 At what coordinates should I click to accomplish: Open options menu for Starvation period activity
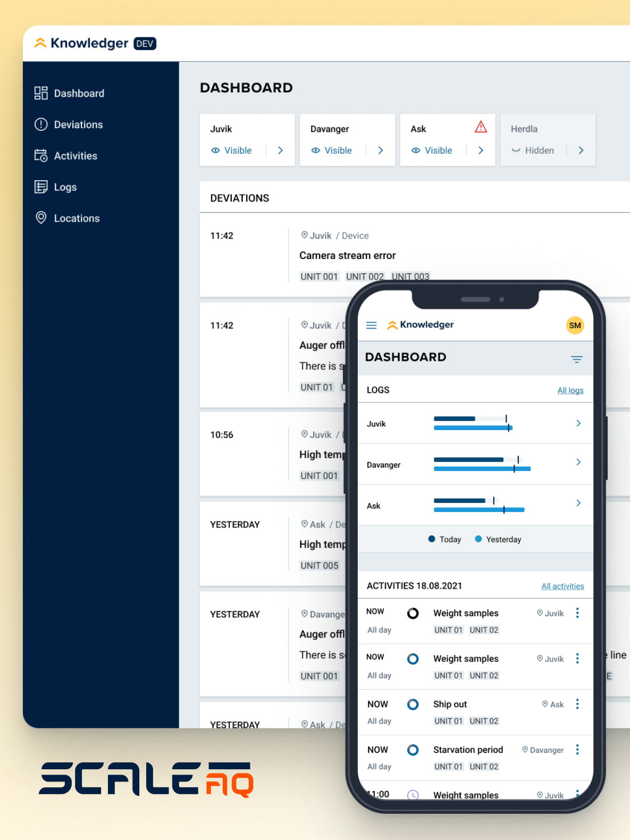(x=577, y=750)
